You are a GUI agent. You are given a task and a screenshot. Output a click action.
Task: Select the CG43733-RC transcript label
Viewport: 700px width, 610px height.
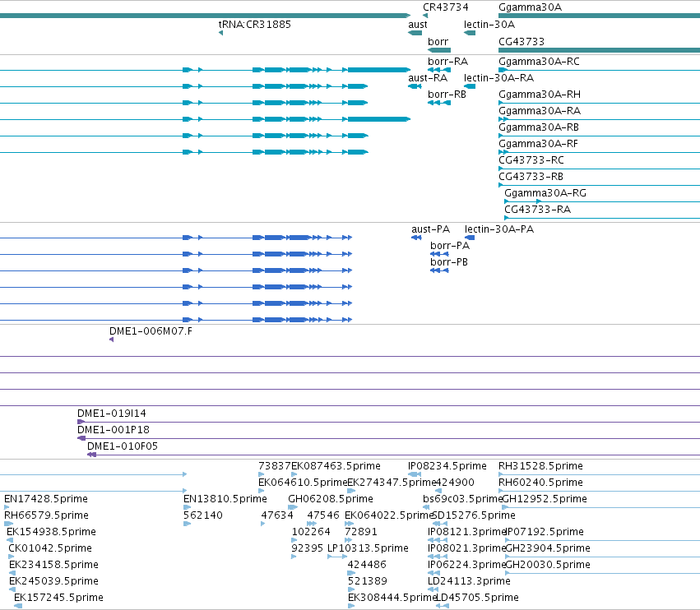point(531,159)
